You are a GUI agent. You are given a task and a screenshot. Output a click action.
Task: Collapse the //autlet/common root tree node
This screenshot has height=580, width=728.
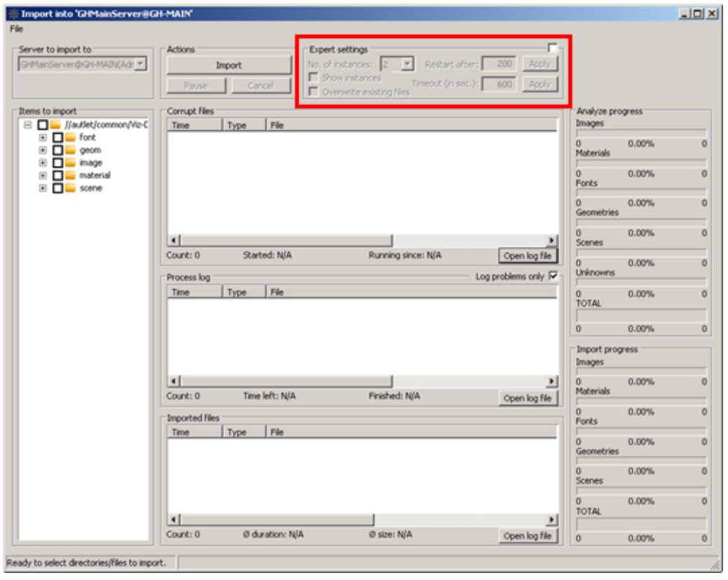(28, 125)
